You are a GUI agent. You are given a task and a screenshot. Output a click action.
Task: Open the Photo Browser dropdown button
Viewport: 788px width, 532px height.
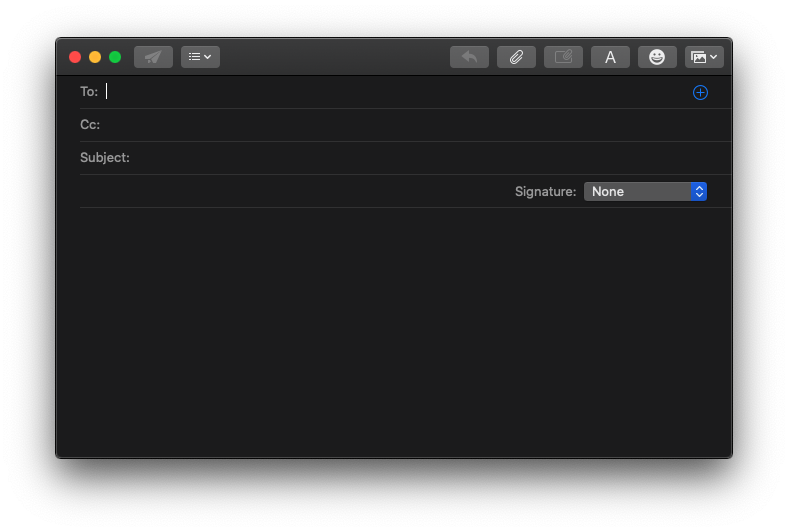704,57
